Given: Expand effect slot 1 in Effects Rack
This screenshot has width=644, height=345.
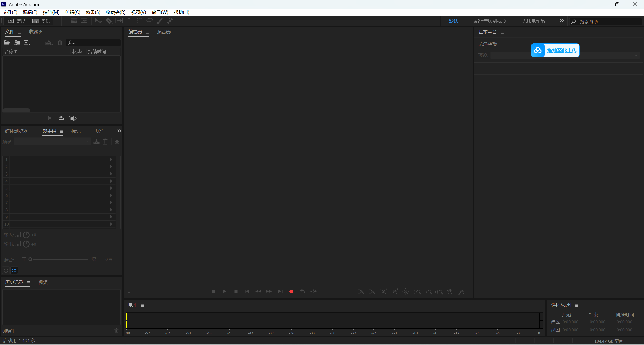Looking at the screenshot, I should [x=111, y=159].
